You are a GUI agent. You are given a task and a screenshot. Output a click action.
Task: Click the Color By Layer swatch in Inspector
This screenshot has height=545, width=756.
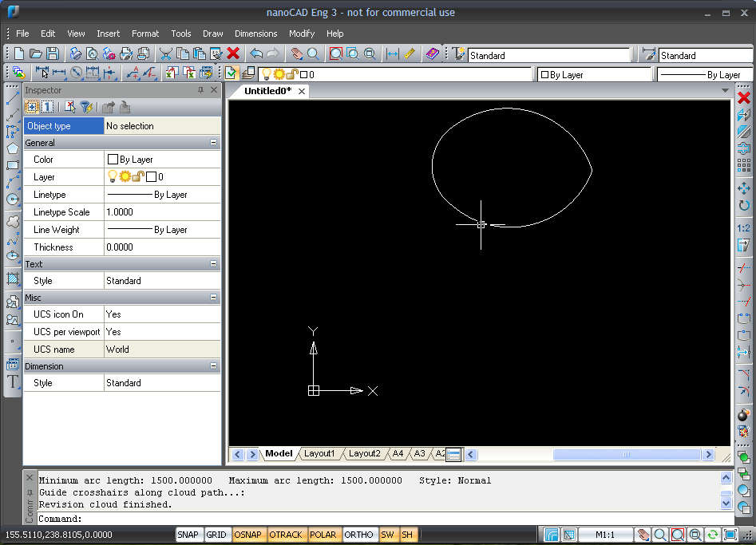tap(113, 160)
